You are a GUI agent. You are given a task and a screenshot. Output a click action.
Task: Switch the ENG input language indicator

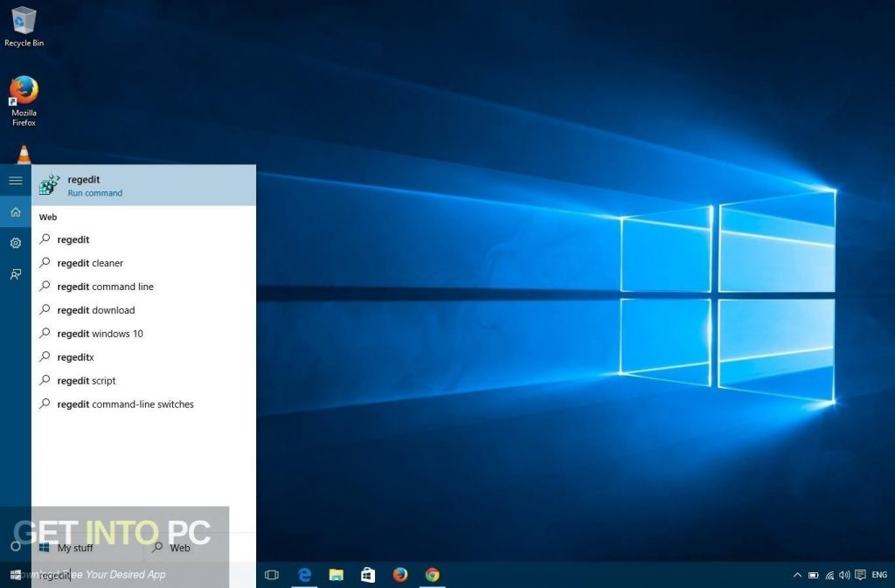879,575
